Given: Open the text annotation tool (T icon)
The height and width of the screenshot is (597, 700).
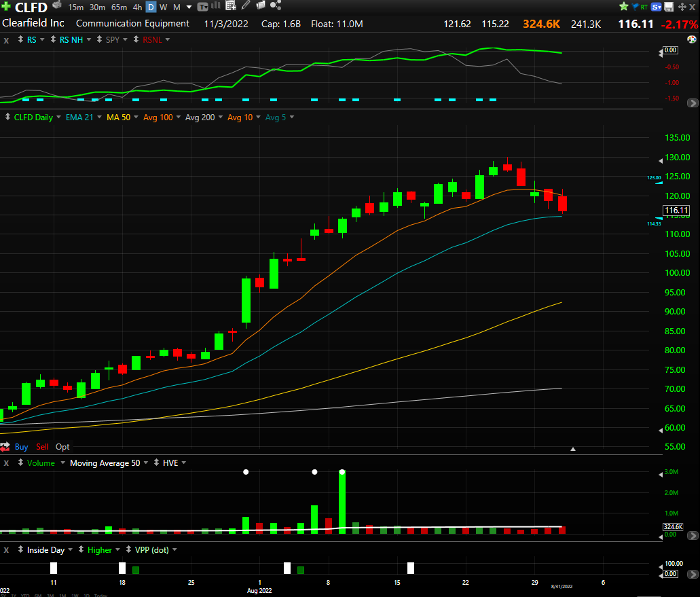Looking at the screenshot, I should (203, 7).
